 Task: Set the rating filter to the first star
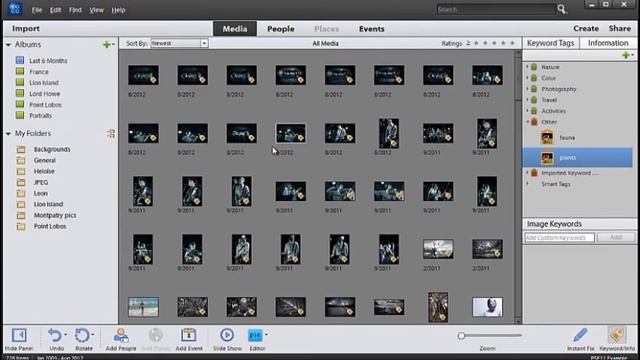click(x=476, y=43)
